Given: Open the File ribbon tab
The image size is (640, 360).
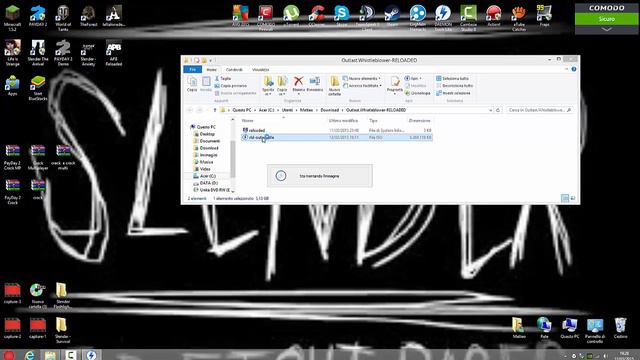Looking at the screenshot, I should (x=193, y=70).
